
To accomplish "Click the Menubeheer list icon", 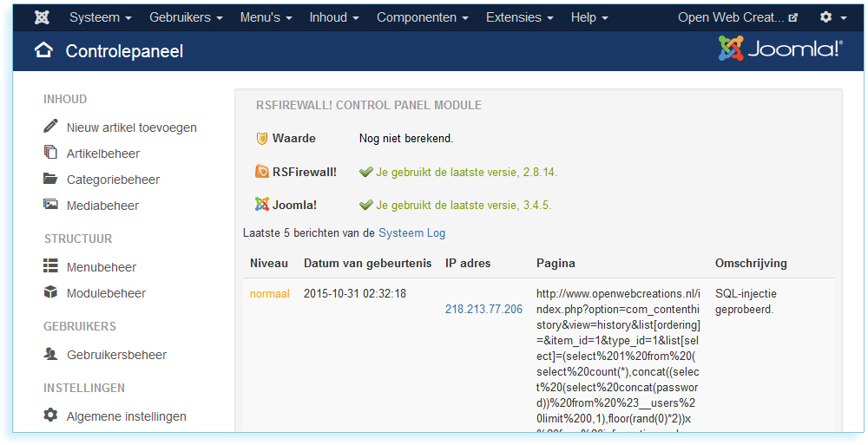I will 50,265.
